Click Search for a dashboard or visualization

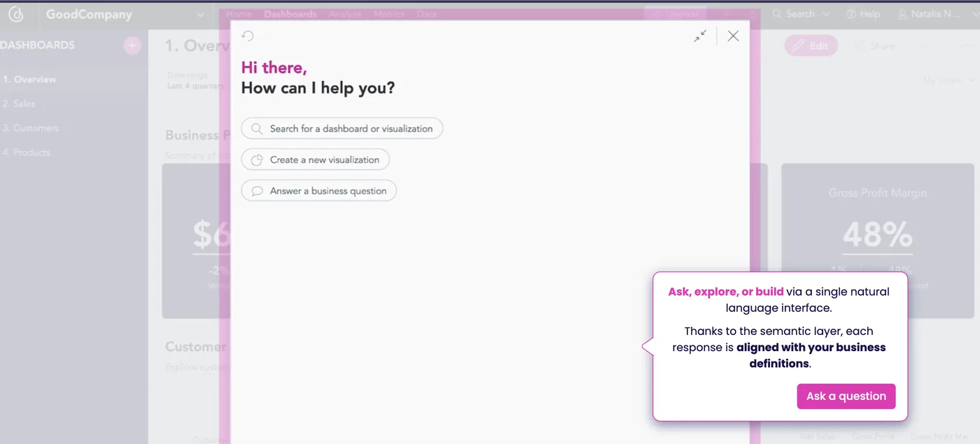(x=342, y=129)
